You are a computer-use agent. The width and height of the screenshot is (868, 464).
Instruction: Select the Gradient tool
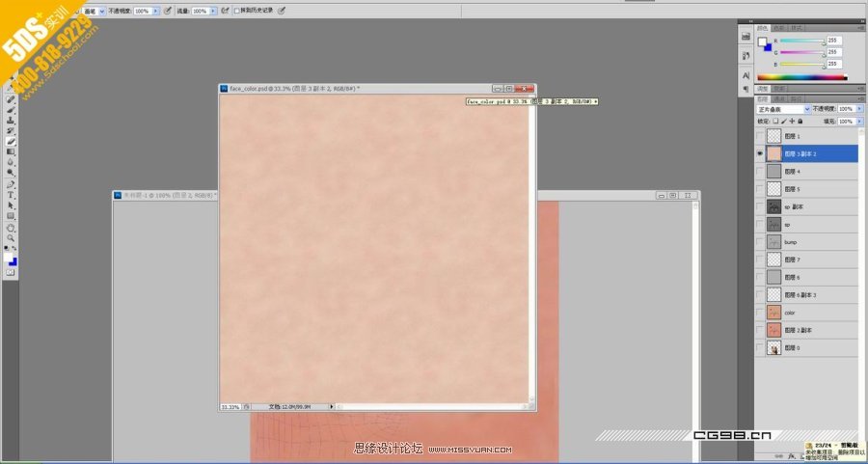(x=11, y=151)
